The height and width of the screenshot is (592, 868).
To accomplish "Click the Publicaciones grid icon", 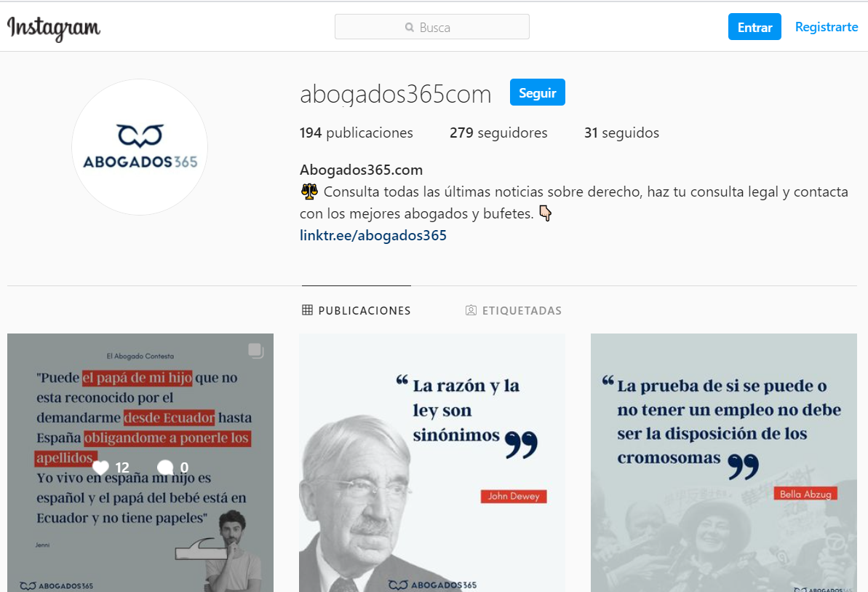I will click(307, 310).
